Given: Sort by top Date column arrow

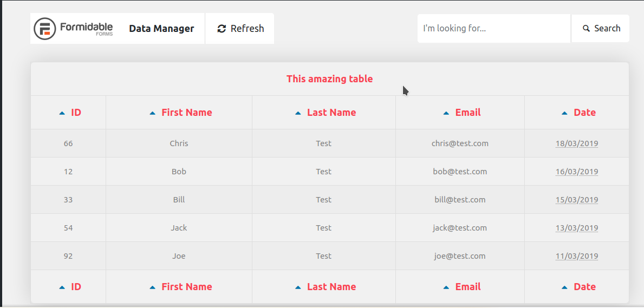Looking at the screenshot, I should point(564,113).
